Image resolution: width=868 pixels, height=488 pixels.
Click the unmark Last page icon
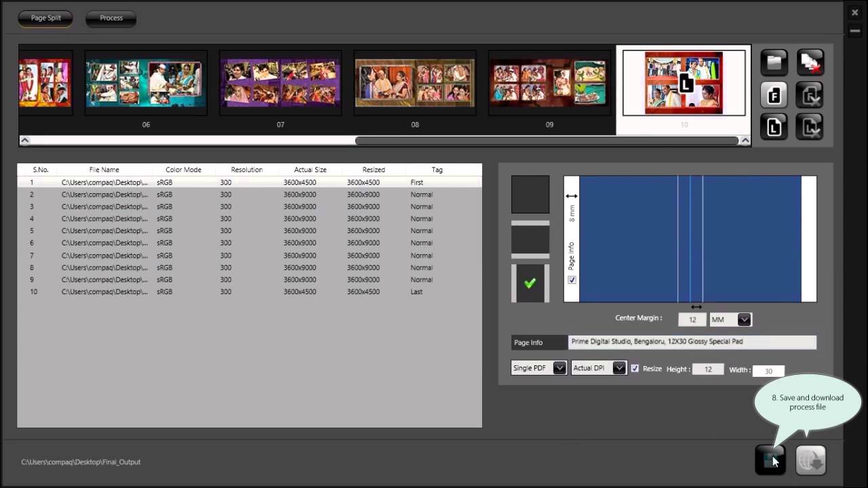pyautogui.click(x=810, y=127)
